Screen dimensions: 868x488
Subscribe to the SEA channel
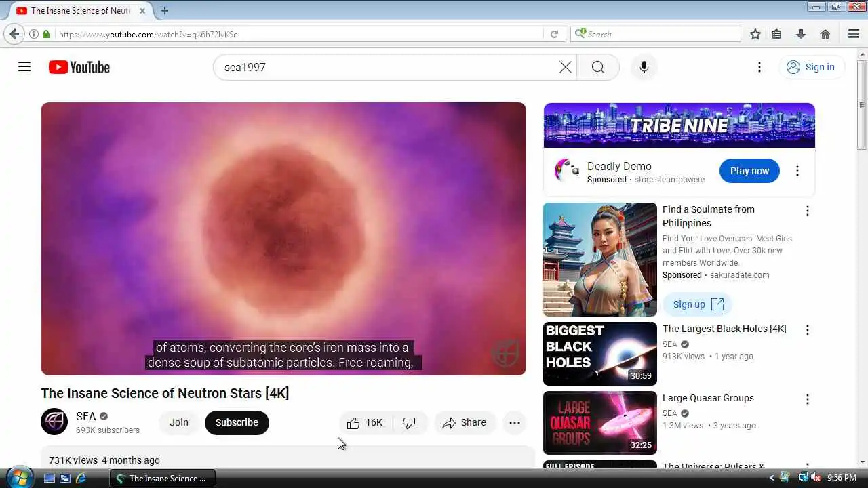tap(237, 422)
